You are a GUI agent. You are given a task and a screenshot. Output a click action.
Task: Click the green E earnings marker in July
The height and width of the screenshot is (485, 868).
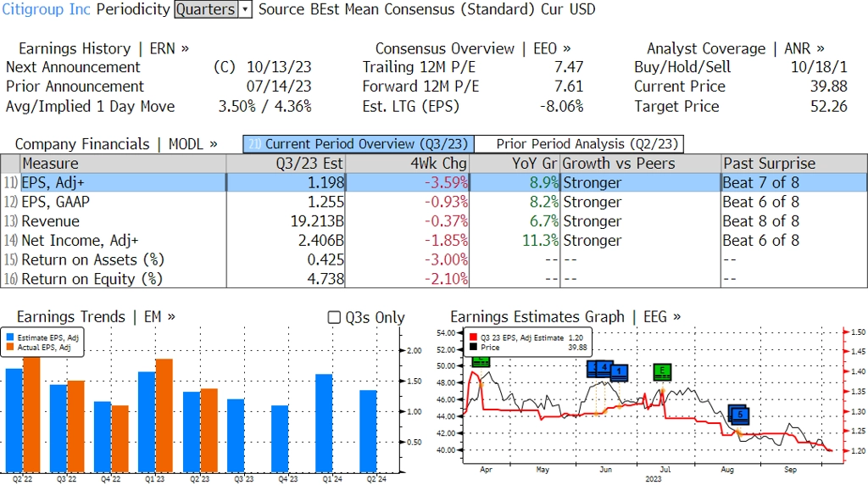662,371
